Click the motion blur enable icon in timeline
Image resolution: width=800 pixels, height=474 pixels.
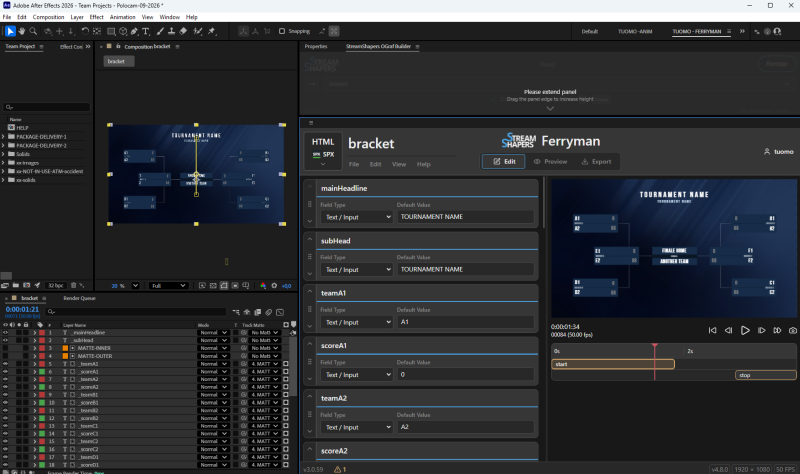pyautogui.click(x=269, y=312)
